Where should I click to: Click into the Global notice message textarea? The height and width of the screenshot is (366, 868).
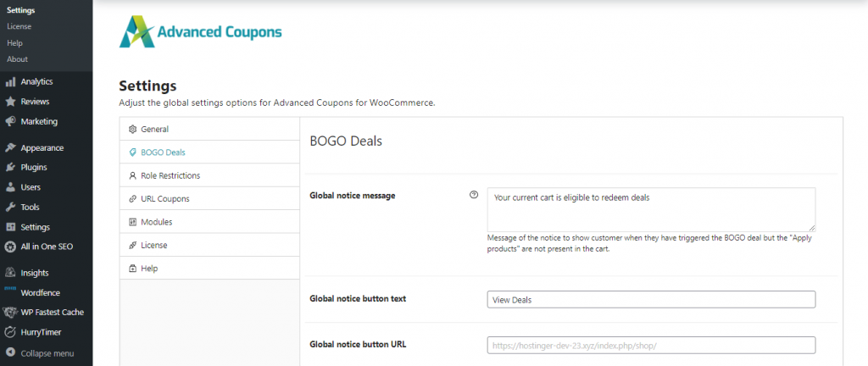650,209
